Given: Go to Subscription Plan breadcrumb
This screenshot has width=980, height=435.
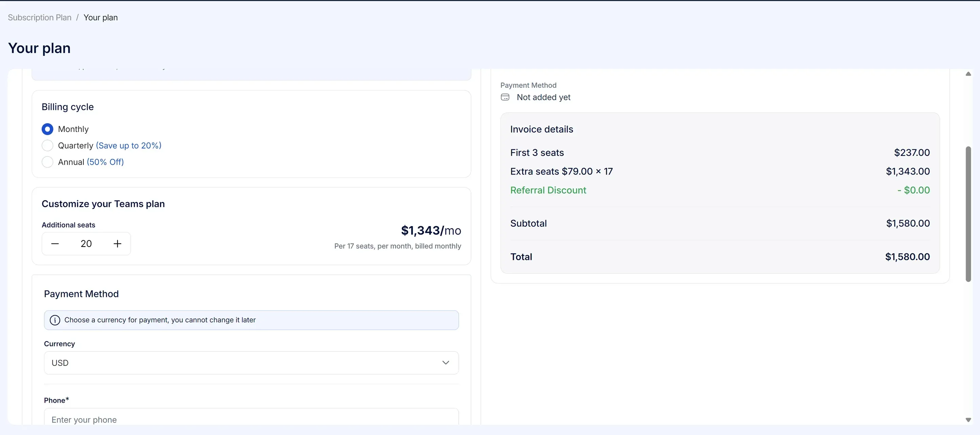Looking at the screenshot, I should (x=39, y=17).
